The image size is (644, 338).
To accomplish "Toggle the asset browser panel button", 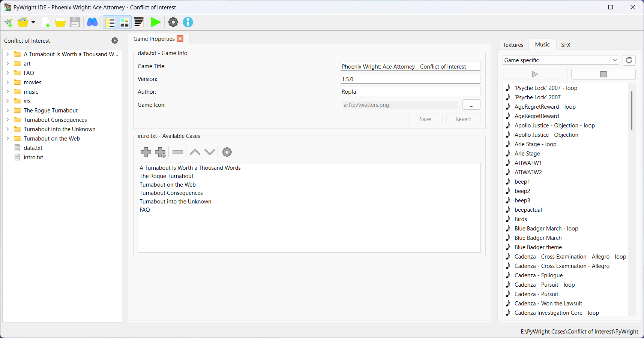I will (125, 22).
